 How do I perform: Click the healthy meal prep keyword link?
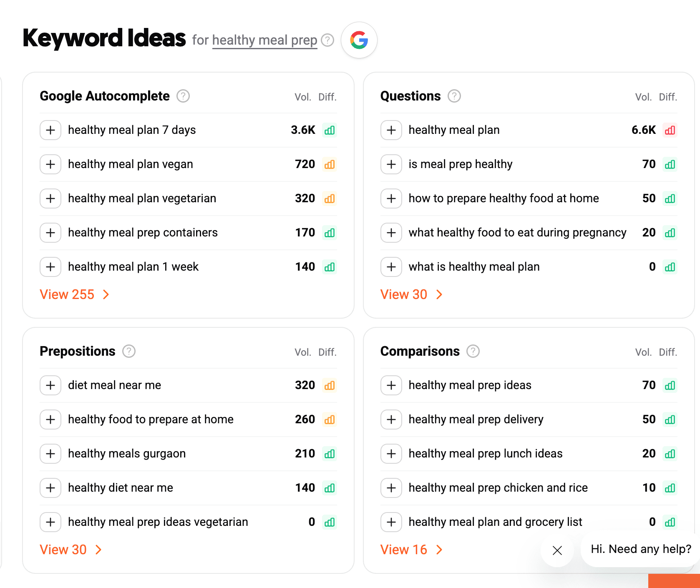(x=265, y=40)
